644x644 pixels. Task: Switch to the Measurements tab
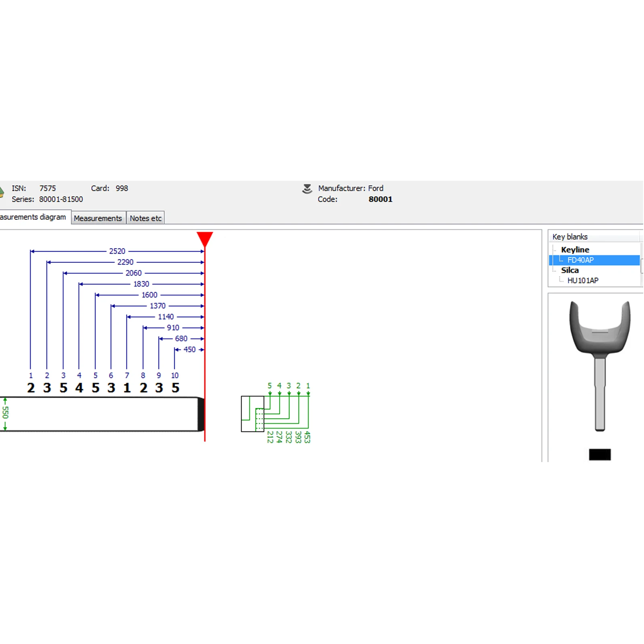pos(98,218)
